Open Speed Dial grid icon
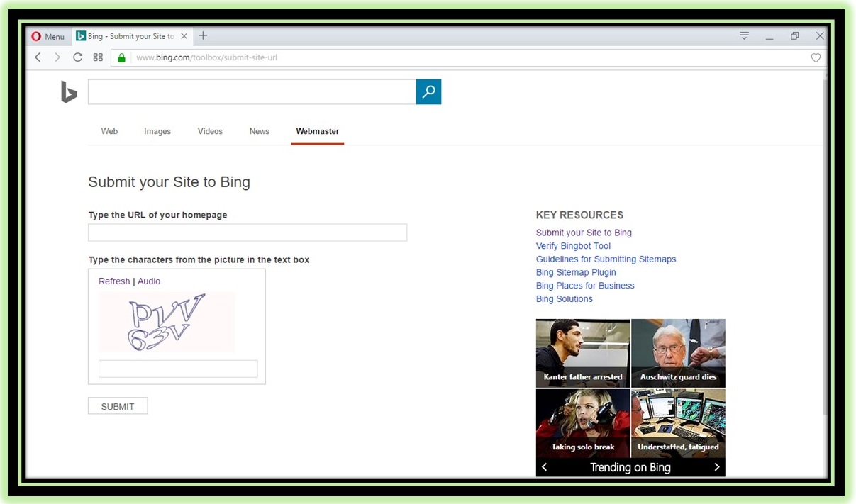Image resolution: width=856 pixels, height=504 pixels. point(98,57)
